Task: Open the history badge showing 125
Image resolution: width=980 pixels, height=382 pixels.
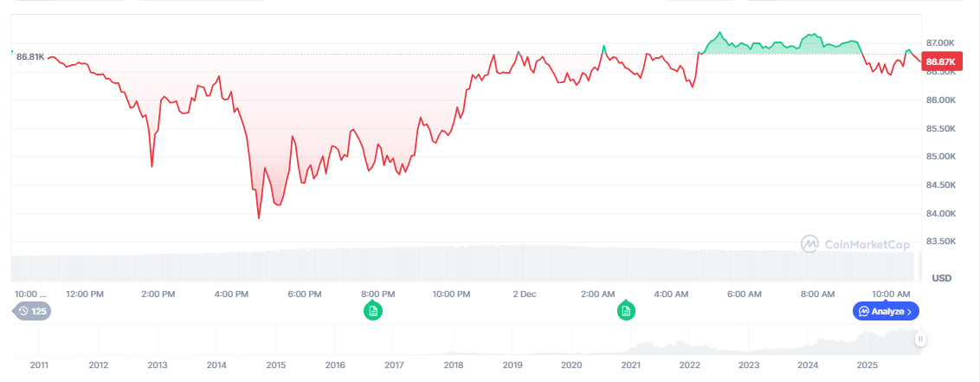Action: (x=32, y=311)
